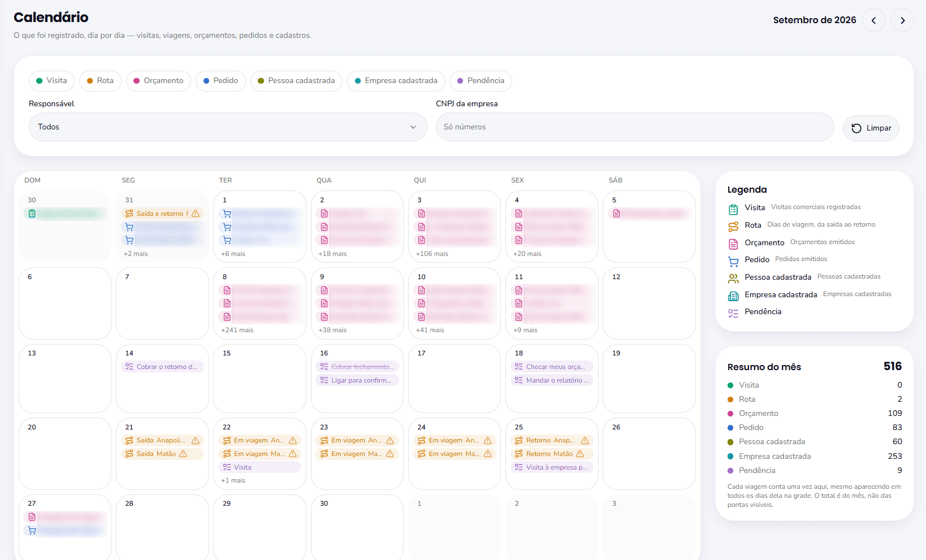This screenshot has height=560, width=926.
Task: Click the cart icon event on day 27
Action: 65,531
